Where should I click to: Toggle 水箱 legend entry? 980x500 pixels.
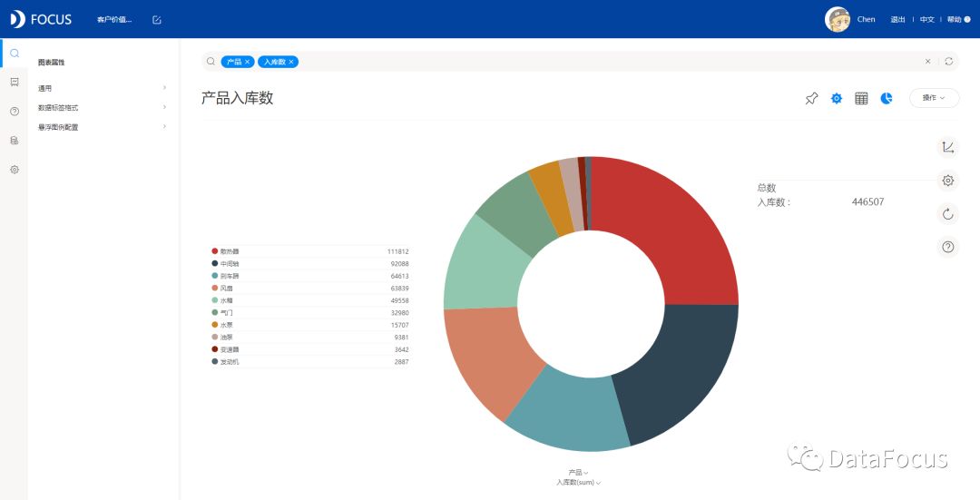click(x=222, y=300)
